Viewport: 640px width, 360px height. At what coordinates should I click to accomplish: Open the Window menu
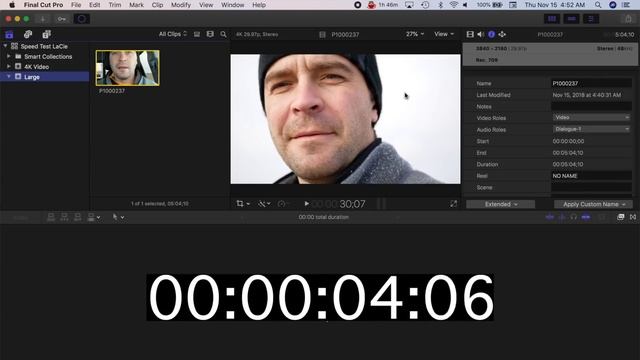232,5
